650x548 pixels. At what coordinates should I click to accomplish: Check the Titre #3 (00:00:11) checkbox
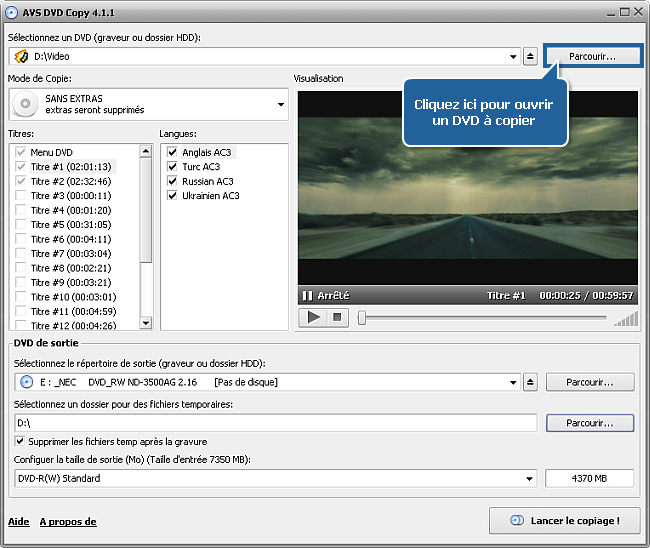tap(21, 196)
